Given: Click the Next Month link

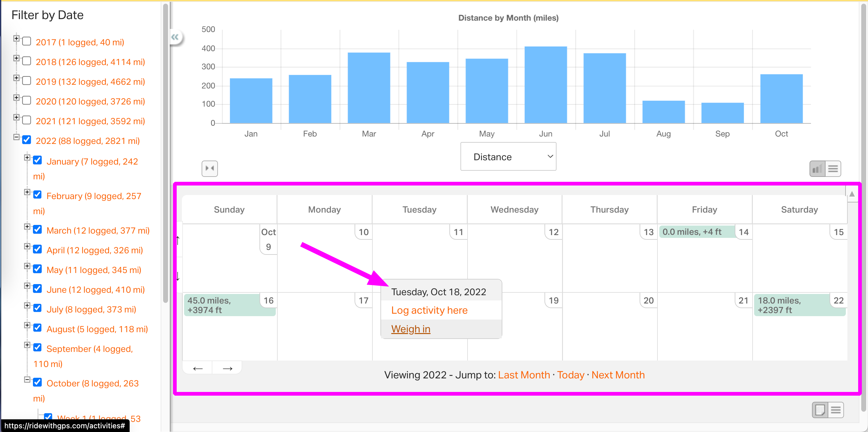Looking at the screenshot, I should [618, 375].
